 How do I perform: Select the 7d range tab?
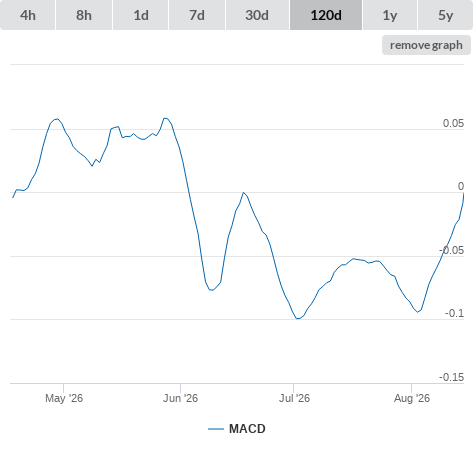point(197,15)
